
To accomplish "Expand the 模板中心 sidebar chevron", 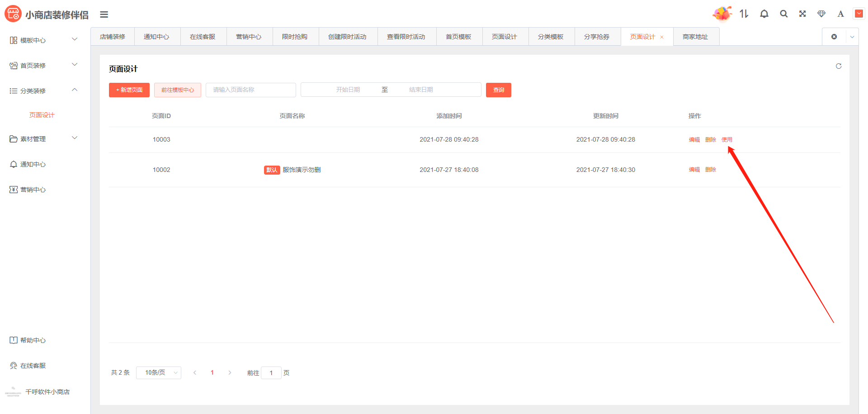I will click(75, 39).
